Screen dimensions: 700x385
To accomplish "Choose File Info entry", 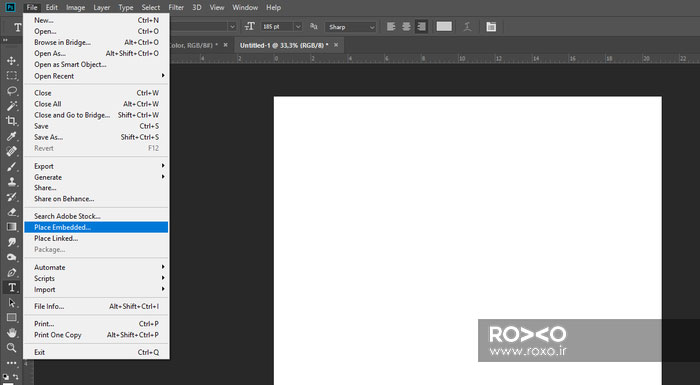I will coord(96,306).
